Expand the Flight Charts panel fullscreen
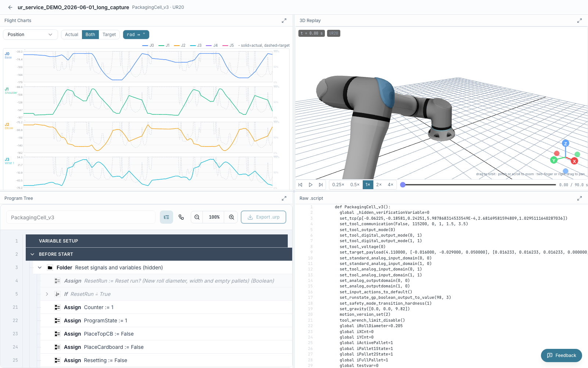The image size is (588, 368). point(284,21)
